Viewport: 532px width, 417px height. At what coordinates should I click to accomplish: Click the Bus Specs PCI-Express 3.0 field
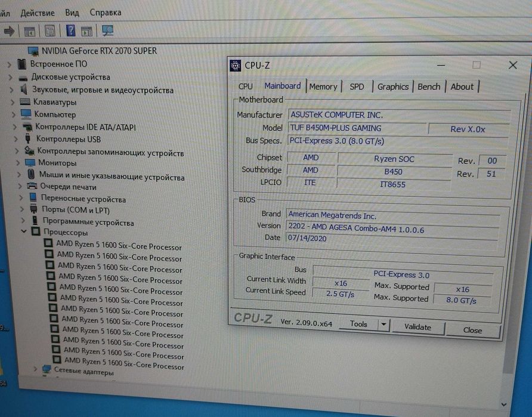398,141
